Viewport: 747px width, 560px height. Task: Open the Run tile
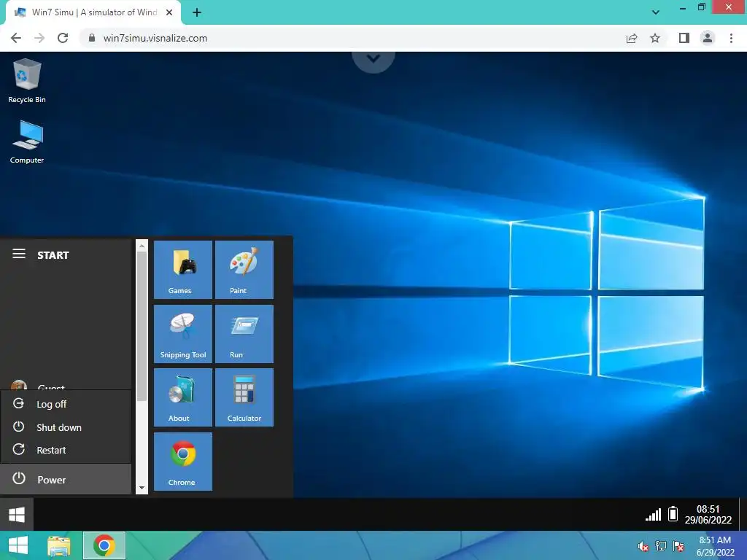[x=244, y=334]
